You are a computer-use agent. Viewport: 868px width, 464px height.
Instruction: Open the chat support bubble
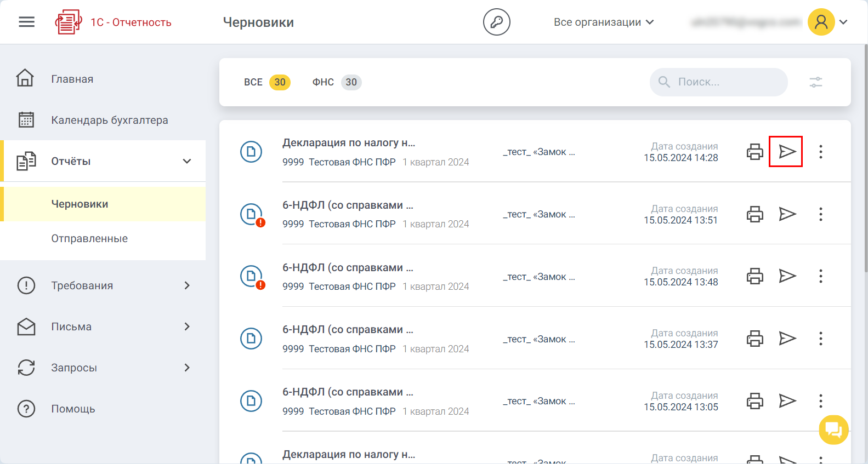click(x=833, y=429)
